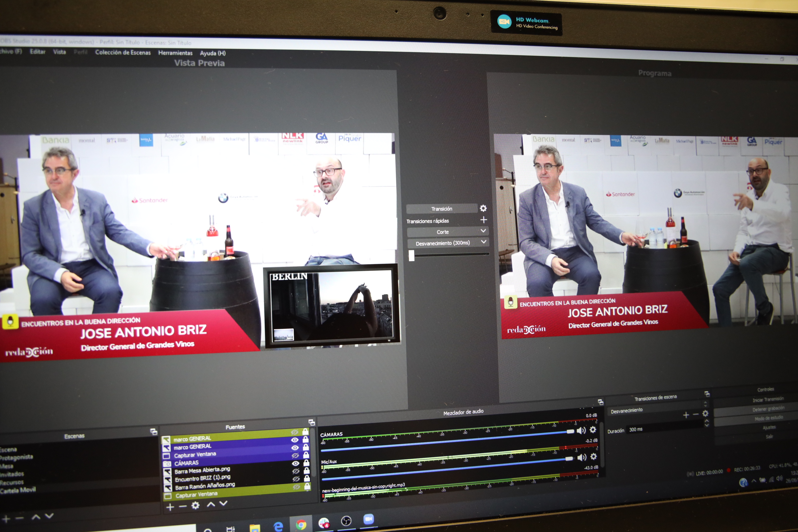Move selected scene up in Escenas
The height and width of the screenshot is (532, 798).
pos(36,517)
